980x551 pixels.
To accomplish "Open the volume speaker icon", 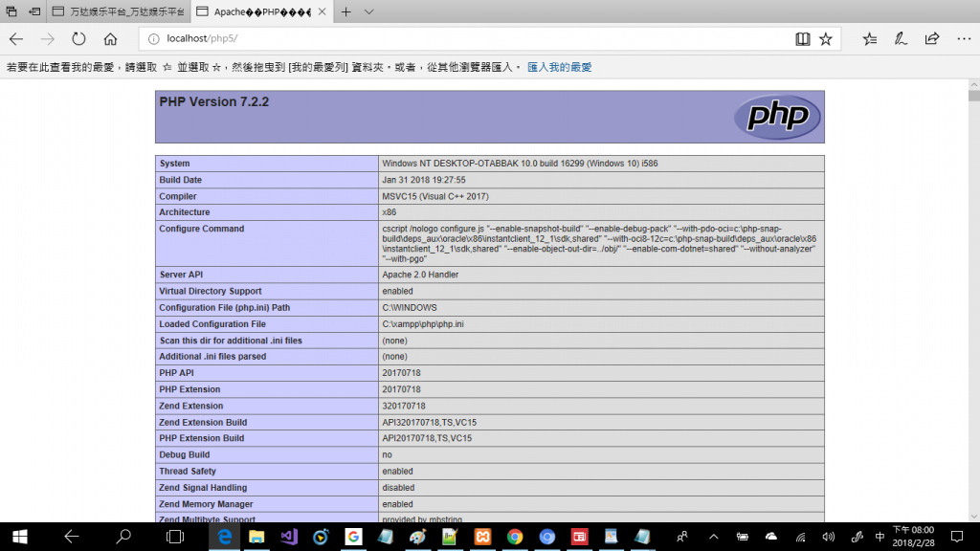I will tap(828, 537).
